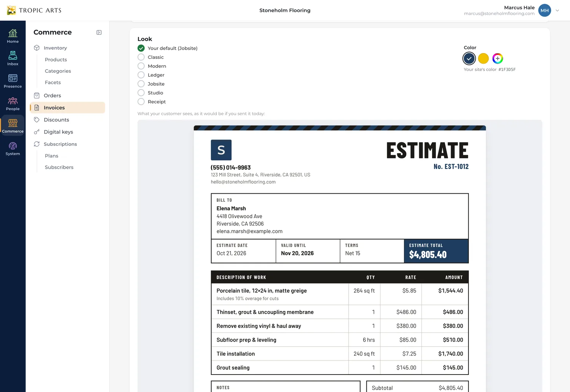Click the Valid Until Nov 20, 2026 cell
This screenshot has height=392, width=570.
(x=308, y=251)
